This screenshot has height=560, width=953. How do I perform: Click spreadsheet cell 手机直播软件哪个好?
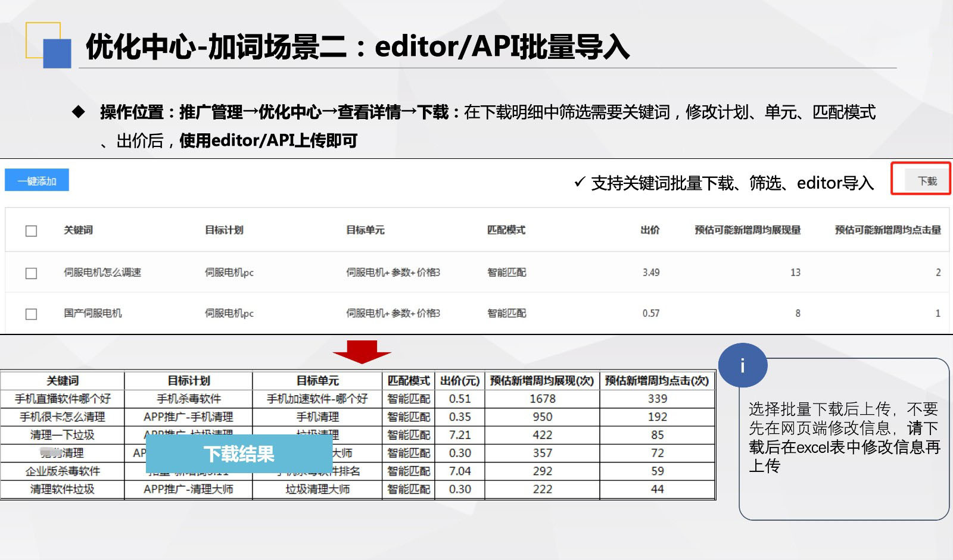[x=63, y=399]
